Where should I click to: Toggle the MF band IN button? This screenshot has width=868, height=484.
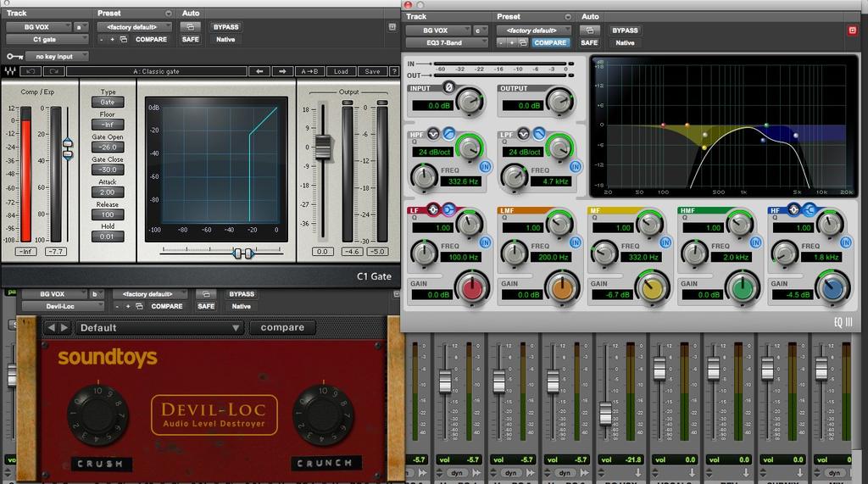coord(665,242)
